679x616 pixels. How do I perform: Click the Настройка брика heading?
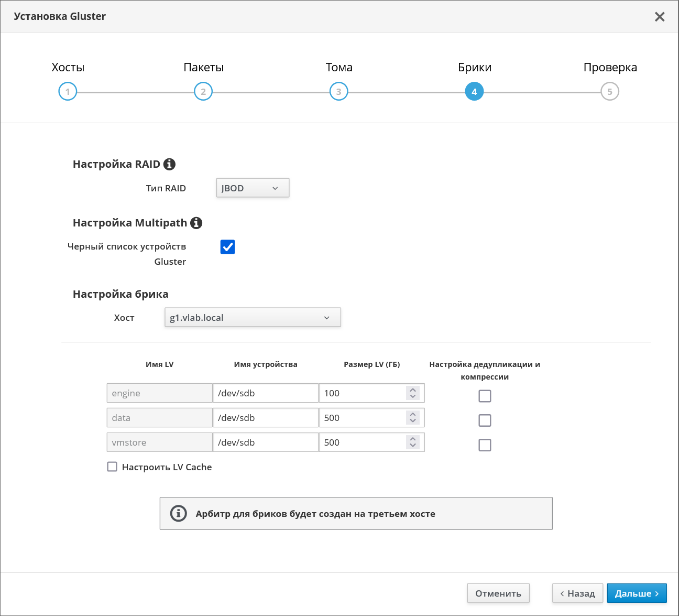coord(121,294)
